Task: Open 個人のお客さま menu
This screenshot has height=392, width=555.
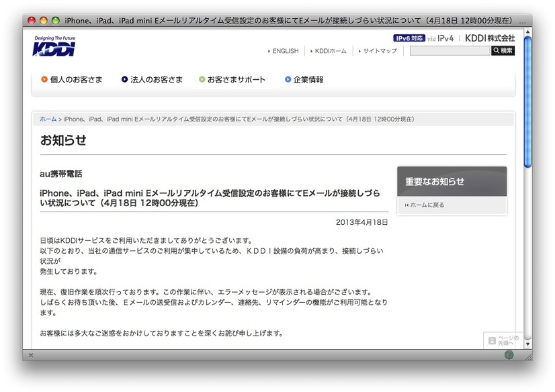Action: (x=76, y=79)
